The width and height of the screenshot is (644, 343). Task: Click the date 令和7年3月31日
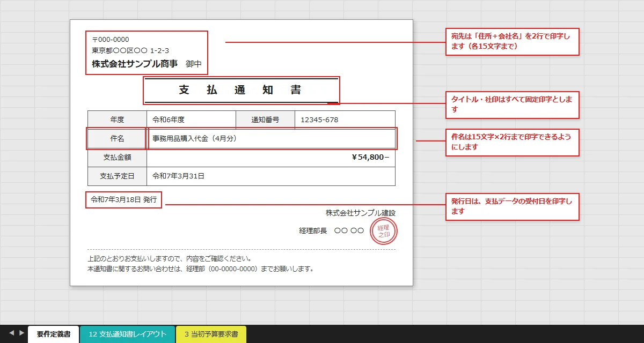[179, 176]
